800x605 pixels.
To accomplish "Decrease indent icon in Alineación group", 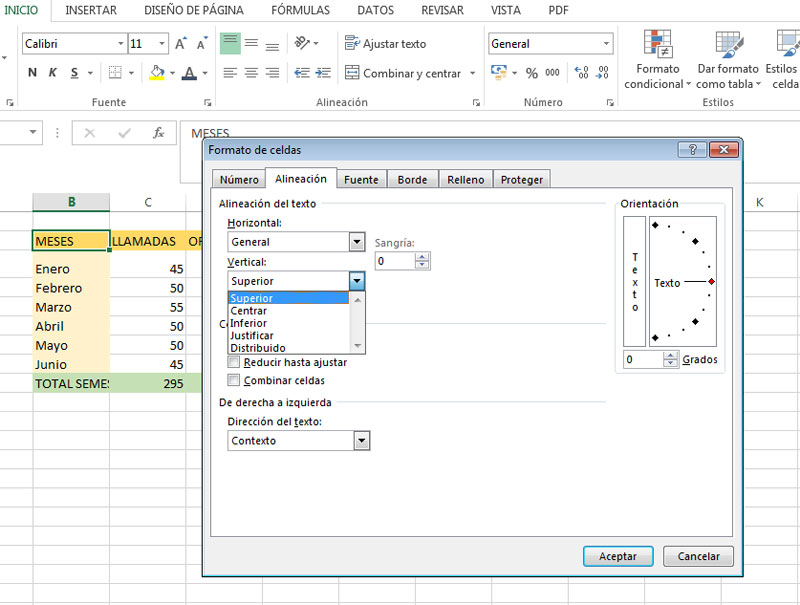I will pyautogui.click(x=302, y=73).
